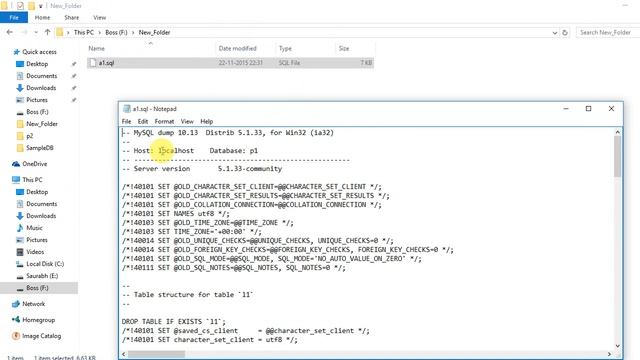Open Videos under This PC

[x=35, y=252]
